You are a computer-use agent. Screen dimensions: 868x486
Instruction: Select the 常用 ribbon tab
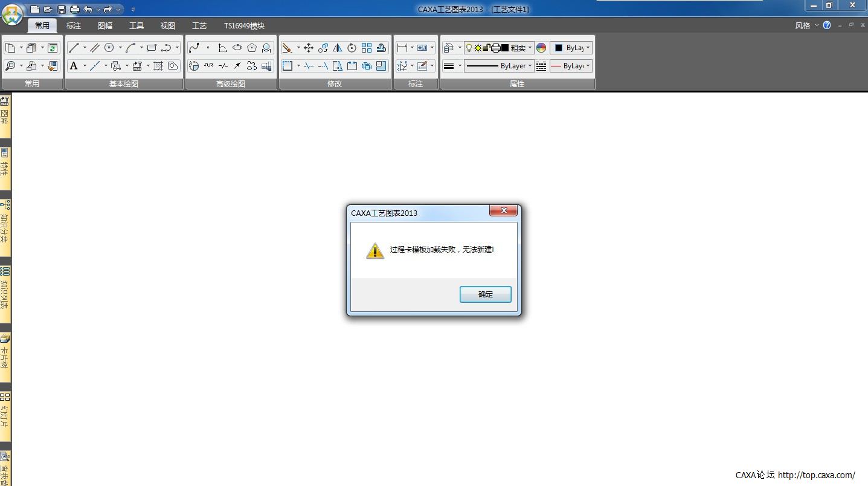[x=42, y=26]
